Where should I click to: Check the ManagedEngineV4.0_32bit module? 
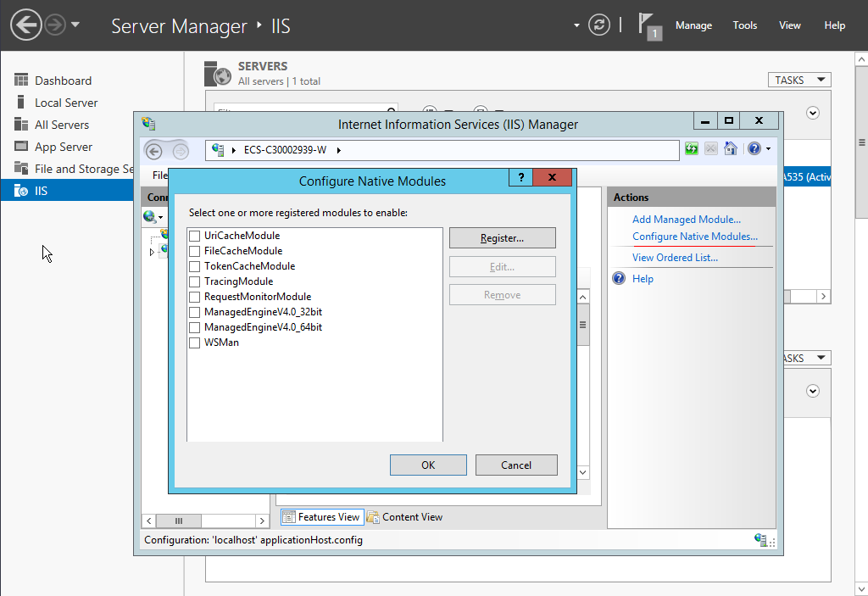(x=194, y=312)
